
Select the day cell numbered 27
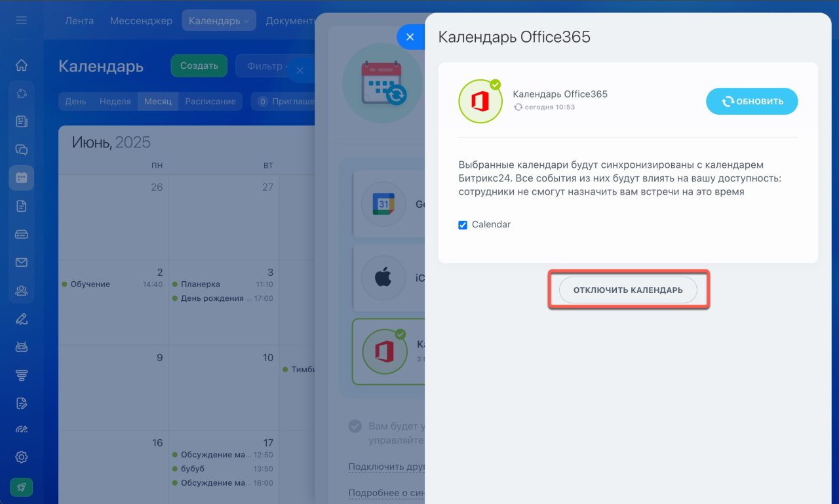(224, 217)
